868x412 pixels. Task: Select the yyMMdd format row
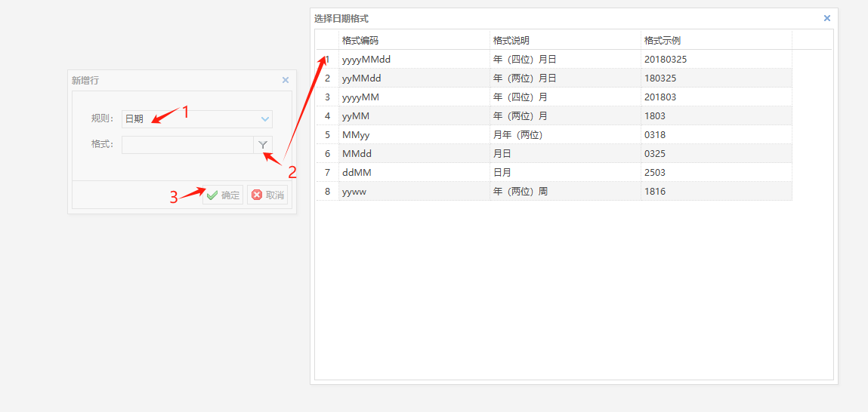(361, 78)
